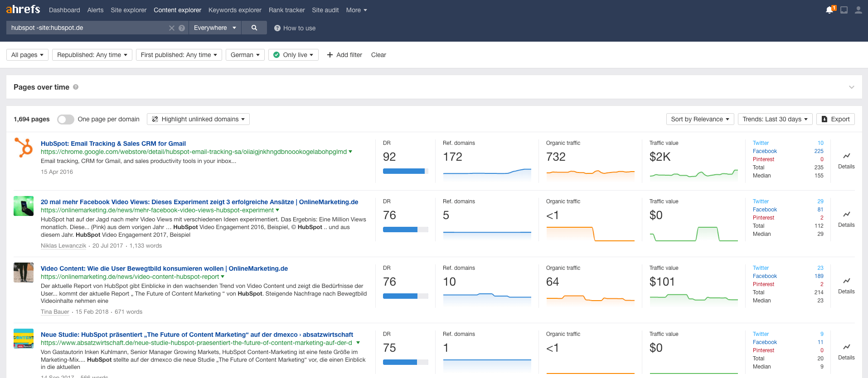The image size is (868, 378).
Task: Open Sort by Relevance dropdown
Action: (x=700, y=119)
